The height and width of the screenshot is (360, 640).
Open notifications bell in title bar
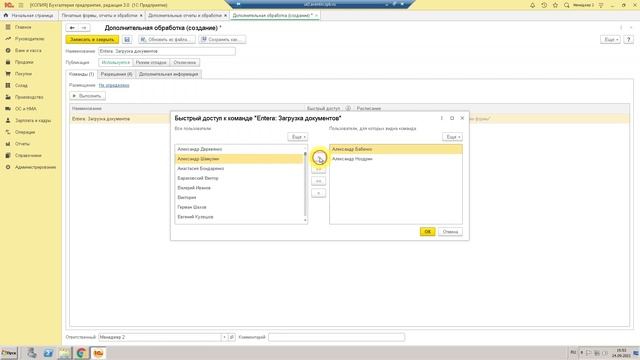pyautogui.click(x=532, y=5)
